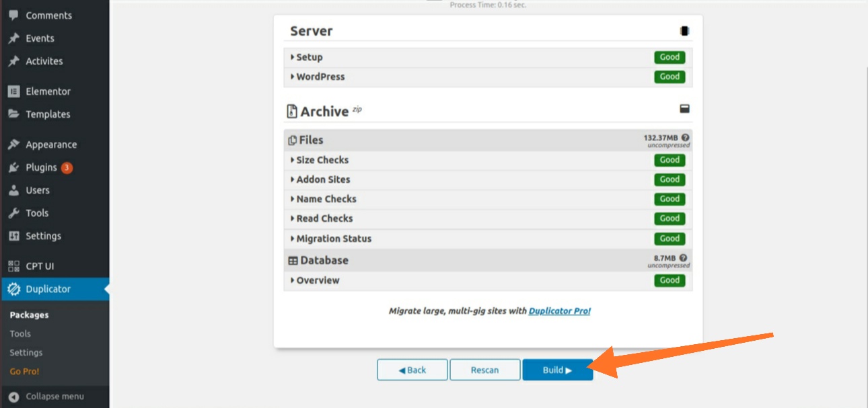
Task: Collapse the admin sidebar menu
Action: 54,397
